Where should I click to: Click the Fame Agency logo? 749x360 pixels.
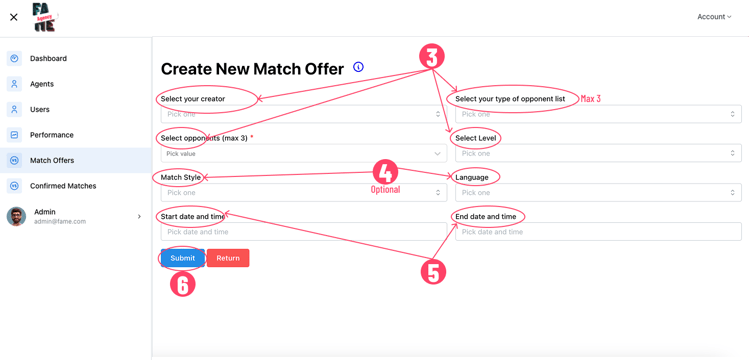(44, 18)
